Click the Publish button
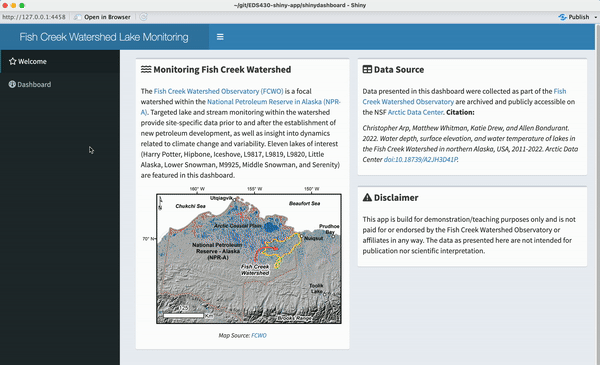Screen dimensions: 600x365 [x=574, y=17]
